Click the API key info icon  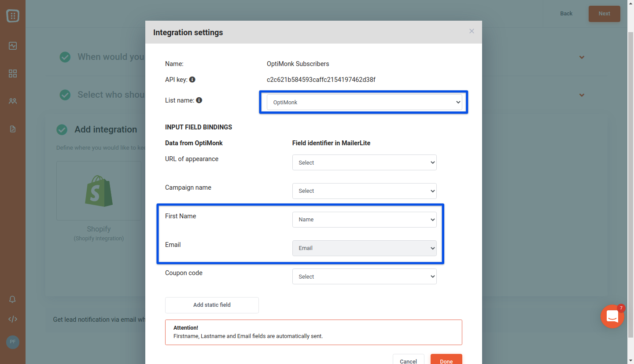pyautogui.click(x=192, y=80)
